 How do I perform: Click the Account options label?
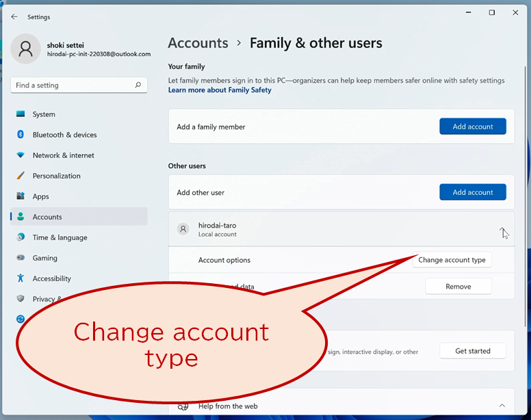coord(224,260)
